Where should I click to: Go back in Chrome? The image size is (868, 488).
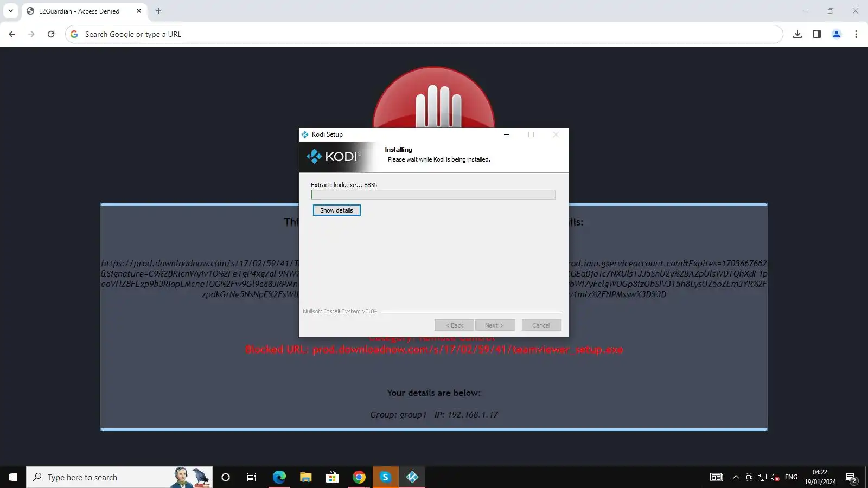(x=12, y=34)
